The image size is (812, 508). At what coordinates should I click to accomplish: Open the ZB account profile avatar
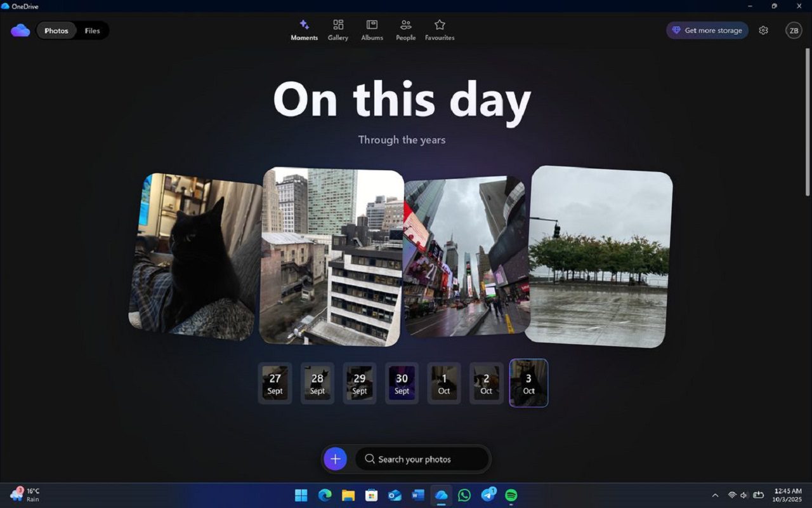[794, 30]
